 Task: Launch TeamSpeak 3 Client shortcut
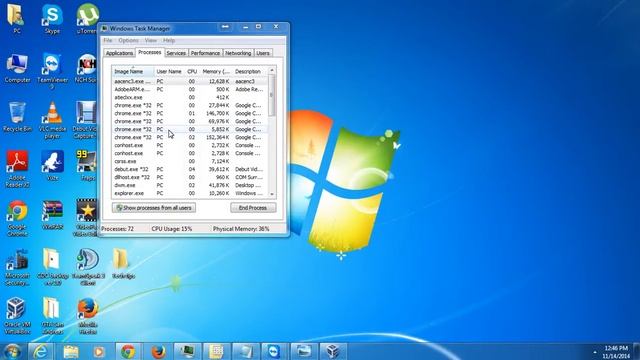click(x=88, y=267)
